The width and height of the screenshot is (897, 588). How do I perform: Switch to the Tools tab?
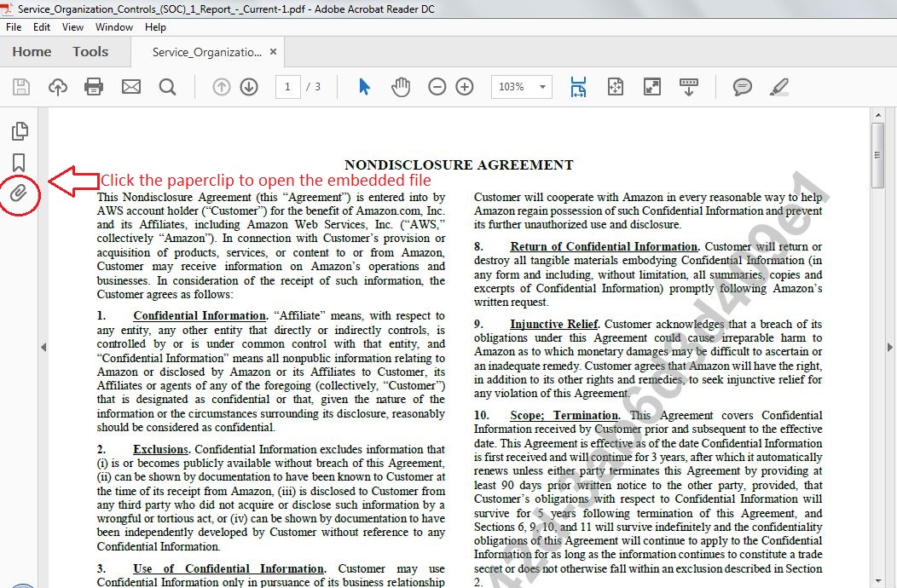(90, 52)
